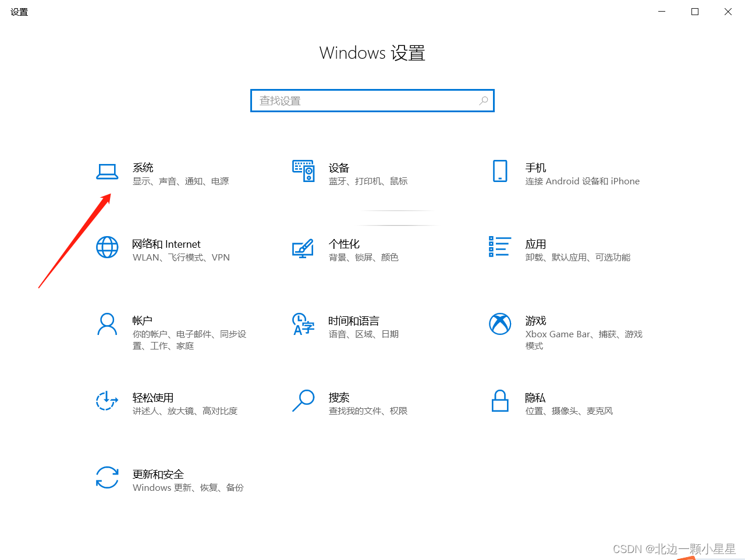The image size is (745, 560).
Task: Select the 应用 category title
Action: pyautogui.click(x=535, y=244)
